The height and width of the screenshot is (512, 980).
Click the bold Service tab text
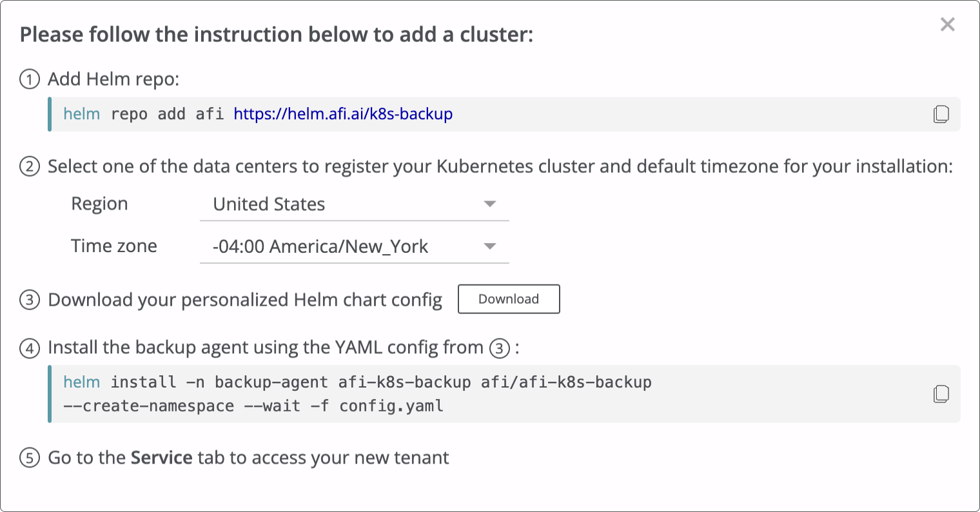(x=162, y=458)
